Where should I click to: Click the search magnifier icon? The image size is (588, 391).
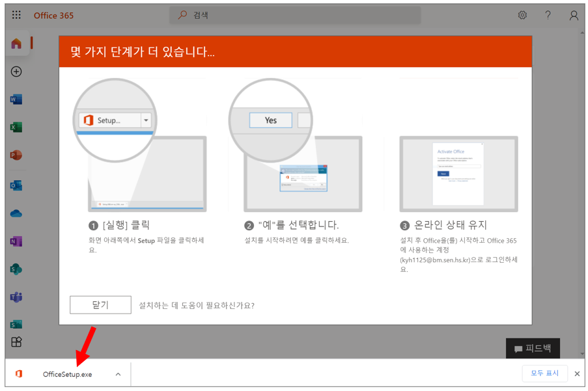coord(182,15)
